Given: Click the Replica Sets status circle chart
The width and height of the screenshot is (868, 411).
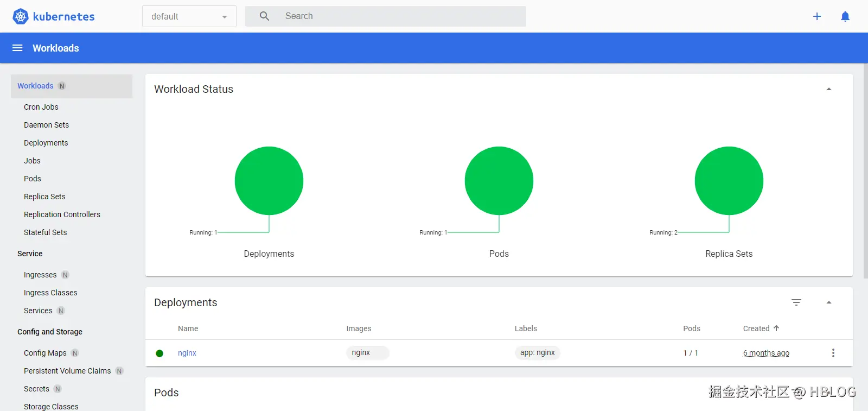Looking at the screenshot, I should pyautogui.click(x=729, y=181).
